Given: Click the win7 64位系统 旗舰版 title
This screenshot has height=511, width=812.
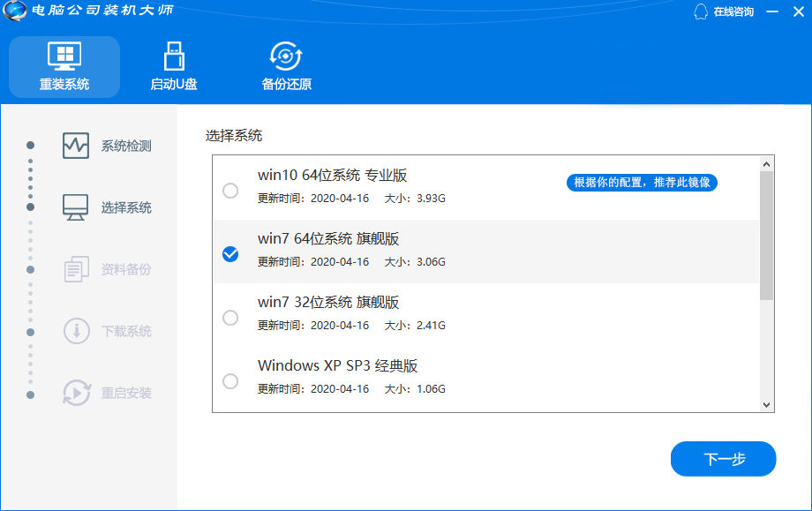Looking at the screenshot, I should [328, 238].
